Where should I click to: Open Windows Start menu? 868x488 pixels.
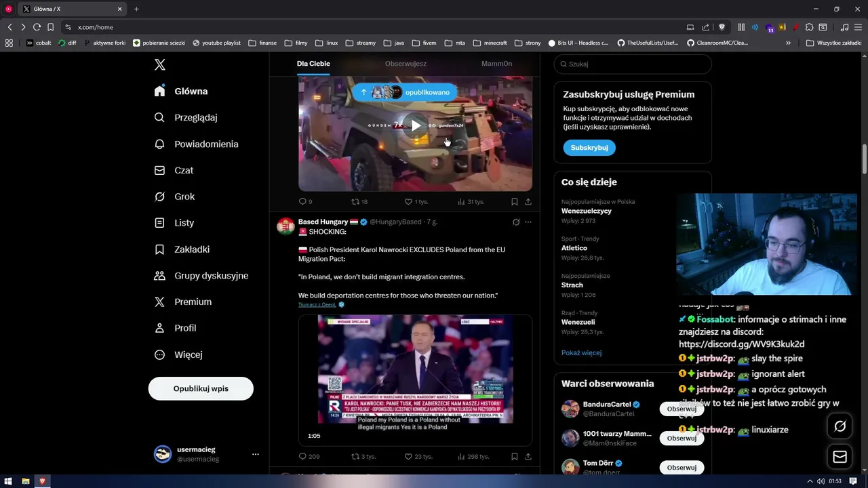click(8, 481)
